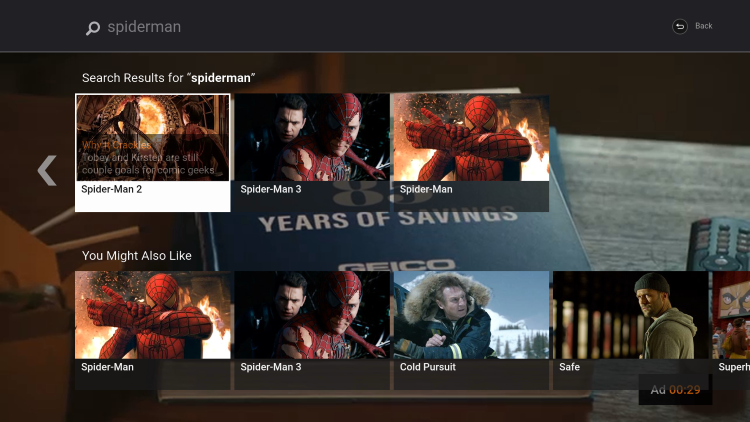The image size is (750, 422).
Task: Click the magnifying glass search icon
Action: tap(93, 28)
